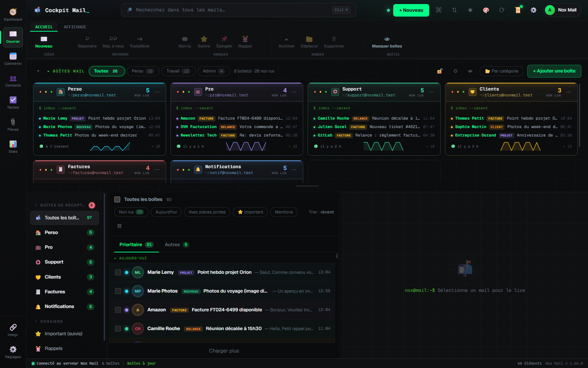Click the Par catégorie button

tap(502, 71)
